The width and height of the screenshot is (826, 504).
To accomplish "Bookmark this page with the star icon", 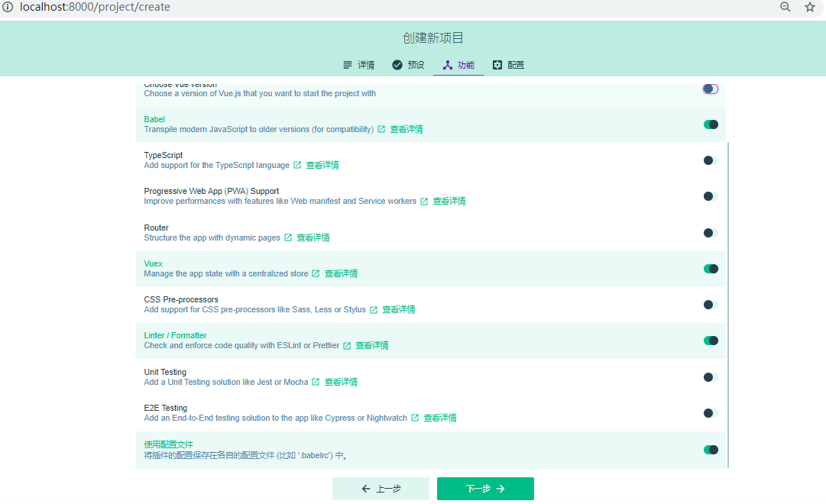I will tap(810, 7).
